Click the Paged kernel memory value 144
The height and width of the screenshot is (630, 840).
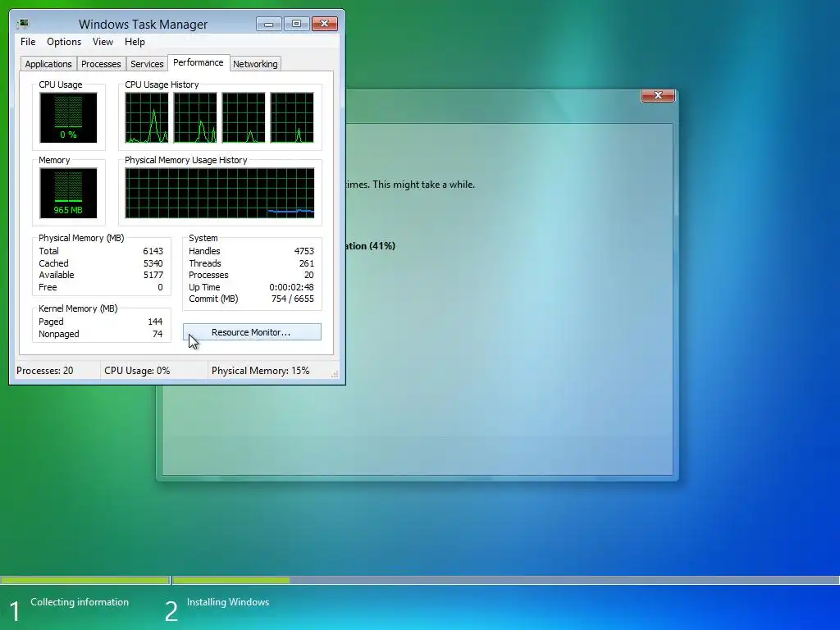[x=155, y=322]
